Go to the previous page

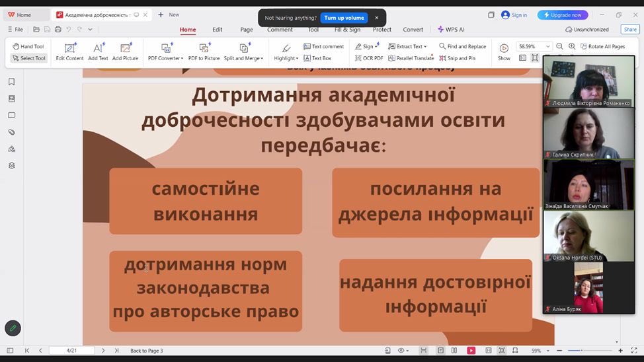[40, 351]
